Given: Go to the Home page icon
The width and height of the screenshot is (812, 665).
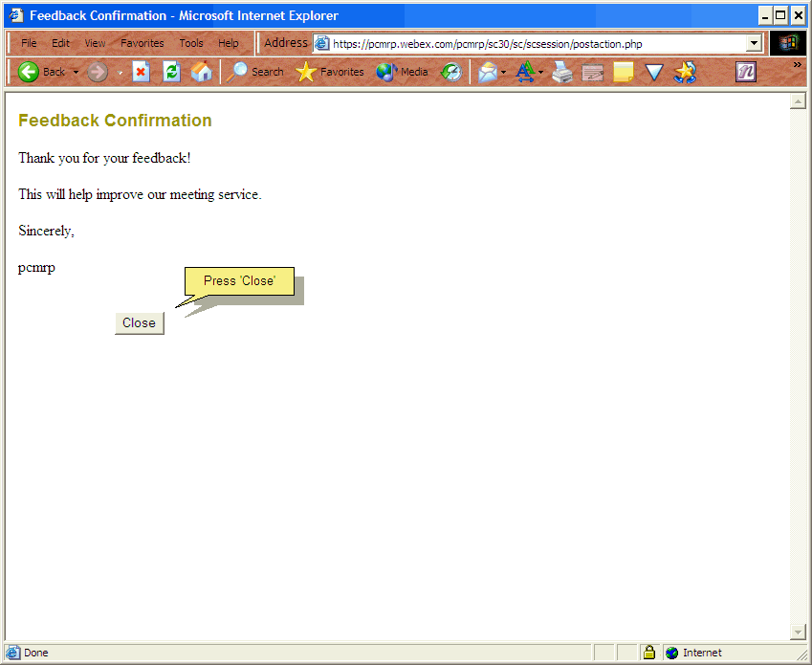Looking at the screenshot, I should [201, 72].
